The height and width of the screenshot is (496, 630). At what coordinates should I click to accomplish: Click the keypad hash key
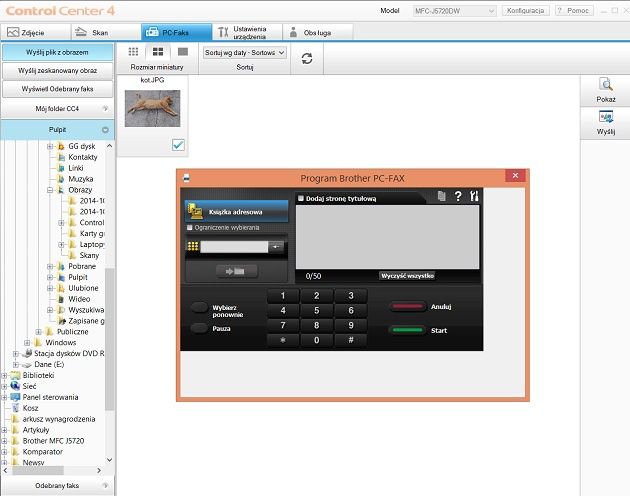[351, 340]
